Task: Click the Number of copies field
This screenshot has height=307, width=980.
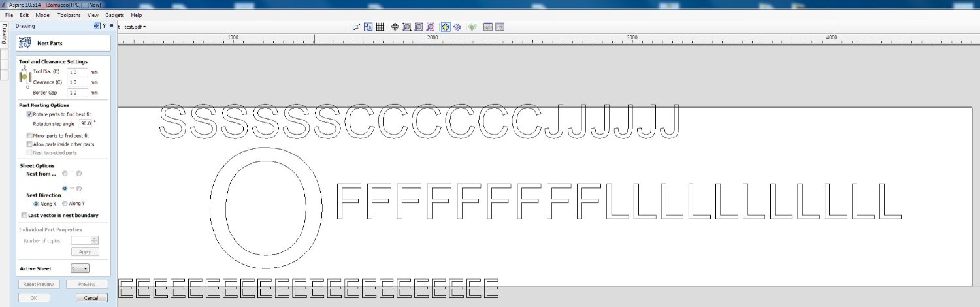Action: (x=80, y=240)
